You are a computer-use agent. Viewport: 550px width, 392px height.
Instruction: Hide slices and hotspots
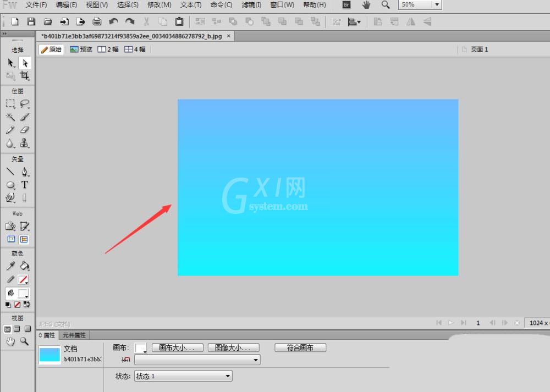11,239
